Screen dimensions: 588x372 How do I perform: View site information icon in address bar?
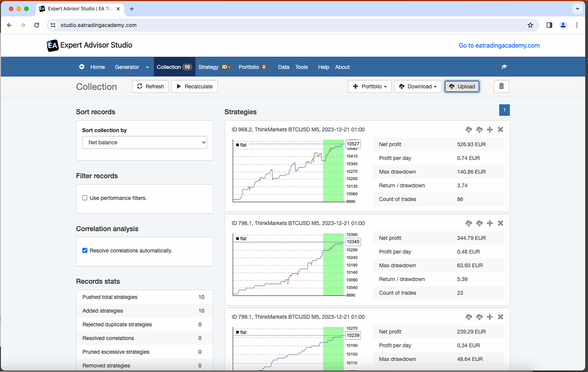pos(53,25)
